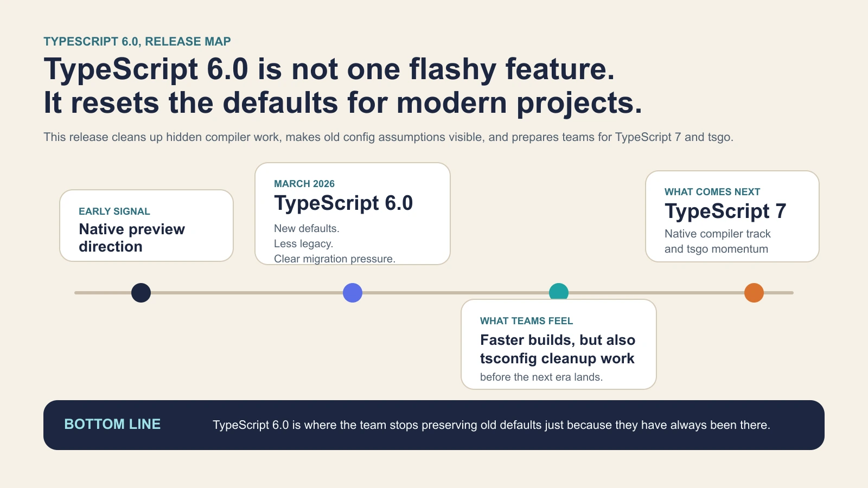The image size is (868, 488).
Task: Click the text Native compiler track and tsgo momentum
Action: point(717,241)
